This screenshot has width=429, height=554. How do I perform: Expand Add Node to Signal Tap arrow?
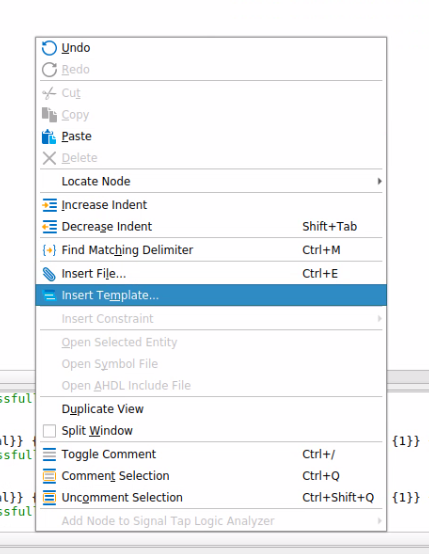(379, 521)
